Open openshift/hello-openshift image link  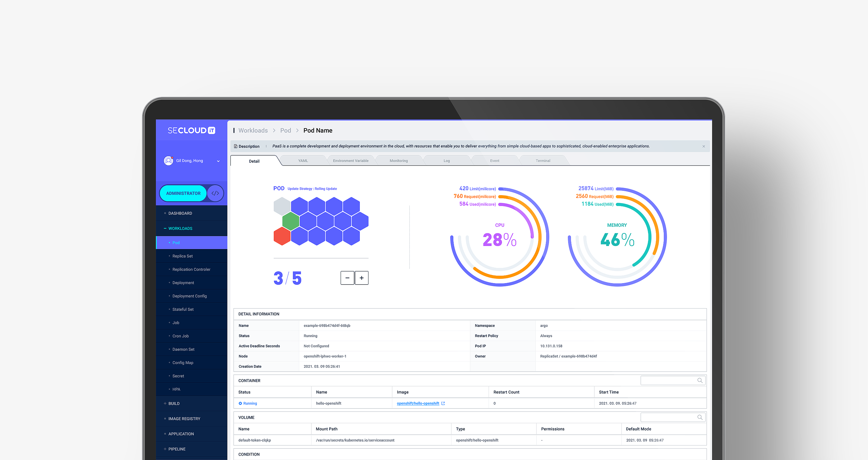(x=418, y=403)
